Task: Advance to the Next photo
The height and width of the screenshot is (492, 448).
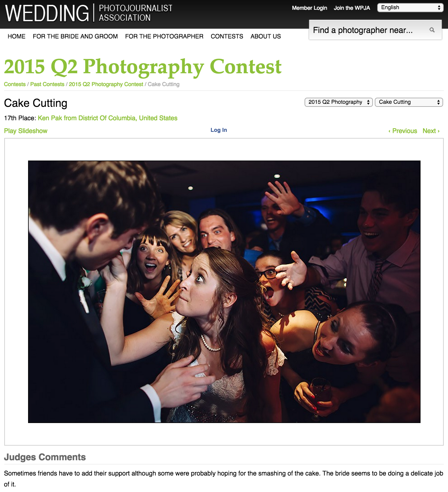Action: [x=431, y=131]
